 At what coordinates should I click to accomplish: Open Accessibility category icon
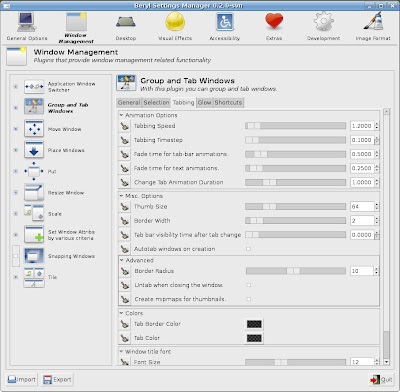[225, 22]
